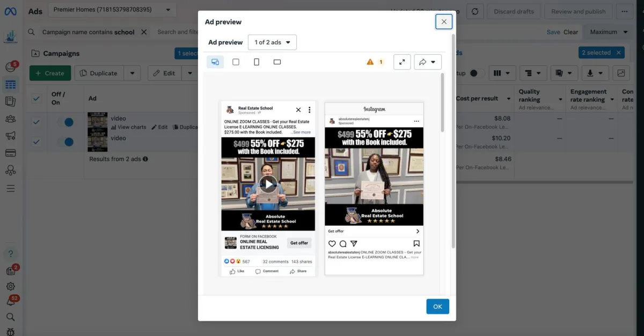Click the warning triangle icon in Ad preview

tap(370, 62)
